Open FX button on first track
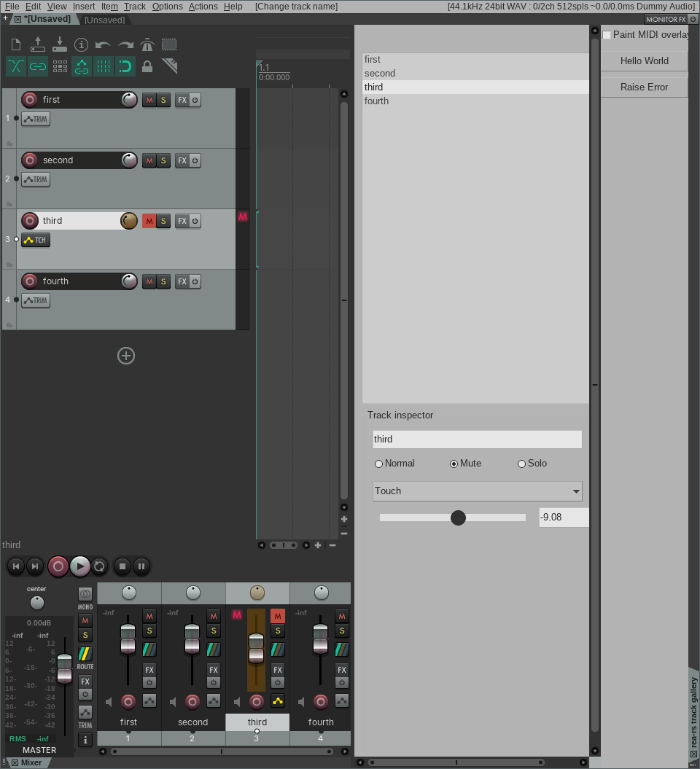This screenshot has width=700, height=769. pyautogui.click(x=182, y=100)
